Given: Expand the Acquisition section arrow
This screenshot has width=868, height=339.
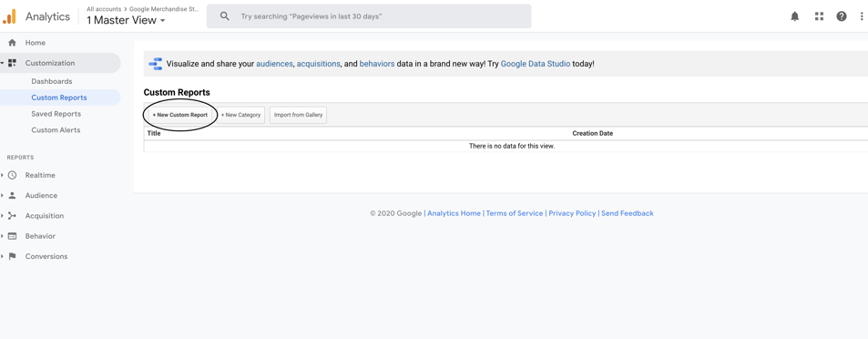Looking at the screenshot, I should click(2, 216).
